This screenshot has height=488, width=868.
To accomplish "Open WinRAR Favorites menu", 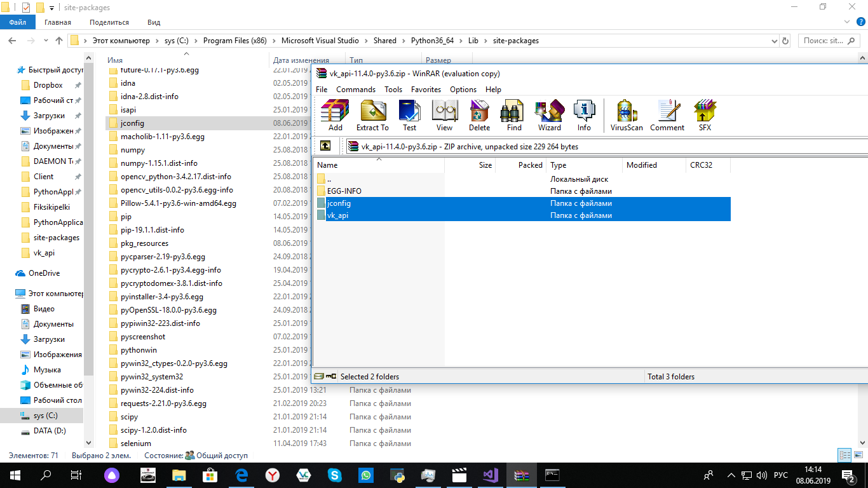I will tap(426, 90).
